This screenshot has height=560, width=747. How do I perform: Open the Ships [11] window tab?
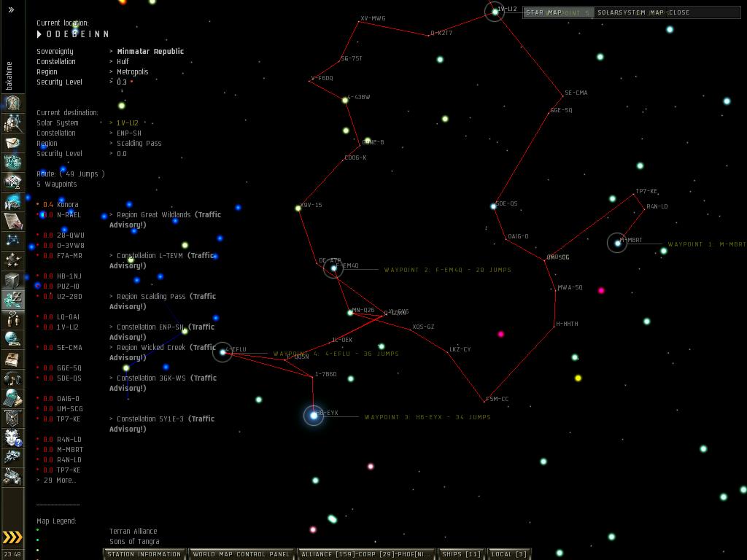461,554
